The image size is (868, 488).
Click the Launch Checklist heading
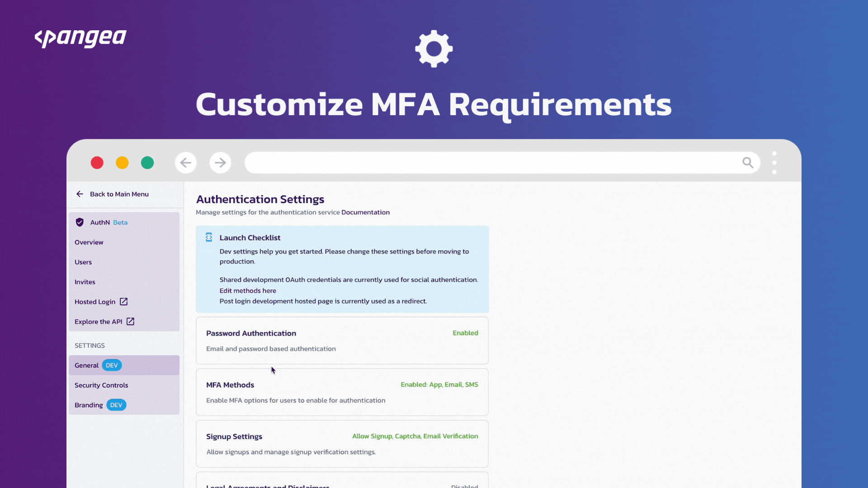pos(250,238)
